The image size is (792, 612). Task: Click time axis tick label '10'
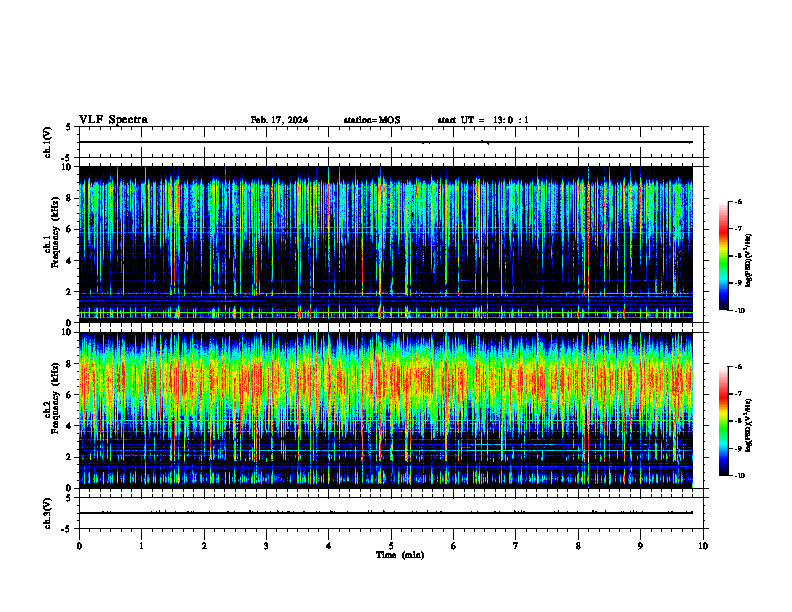click(x=703, y=546)
